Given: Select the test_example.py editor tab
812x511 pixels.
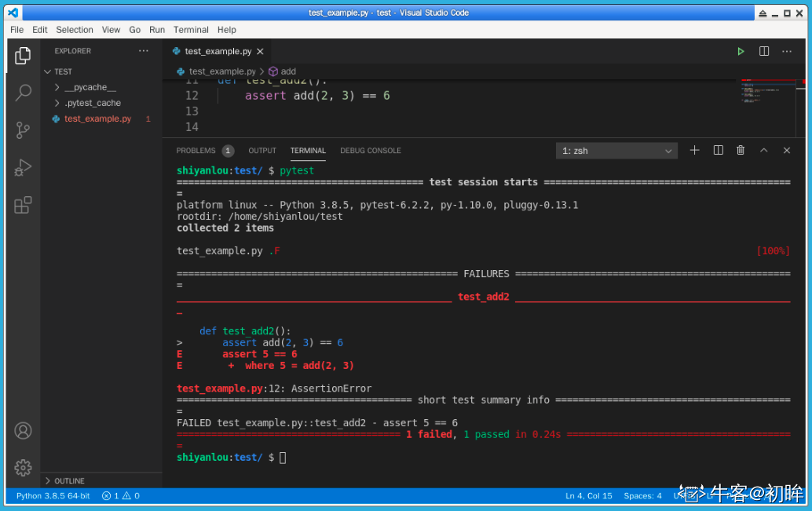Looking at the screenshot, I should 218,51.
